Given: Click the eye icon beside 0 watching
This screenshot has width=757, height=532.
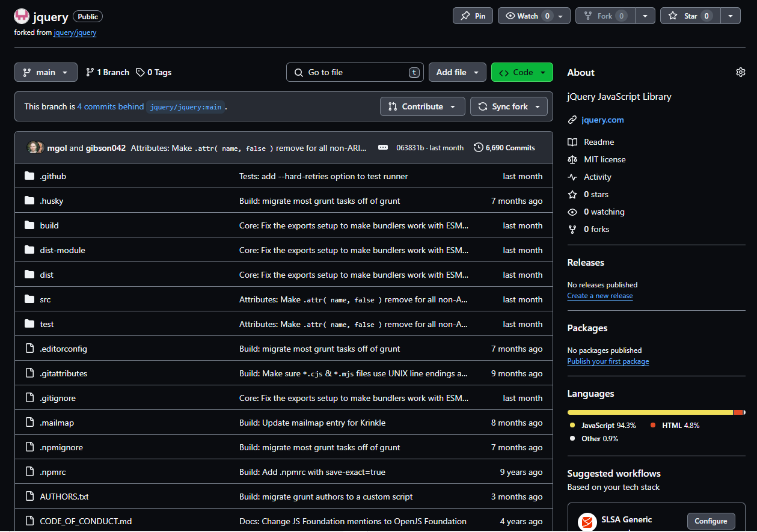Looking at the screenshot, I should click(x=572, y=212).
